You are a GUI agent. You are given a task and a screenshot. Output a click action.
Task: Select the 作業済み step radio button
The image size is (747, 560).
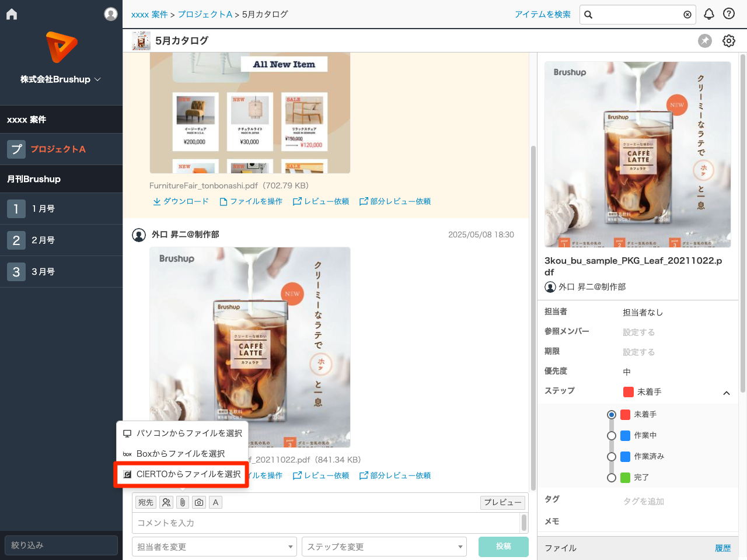[x=612, y=457]
